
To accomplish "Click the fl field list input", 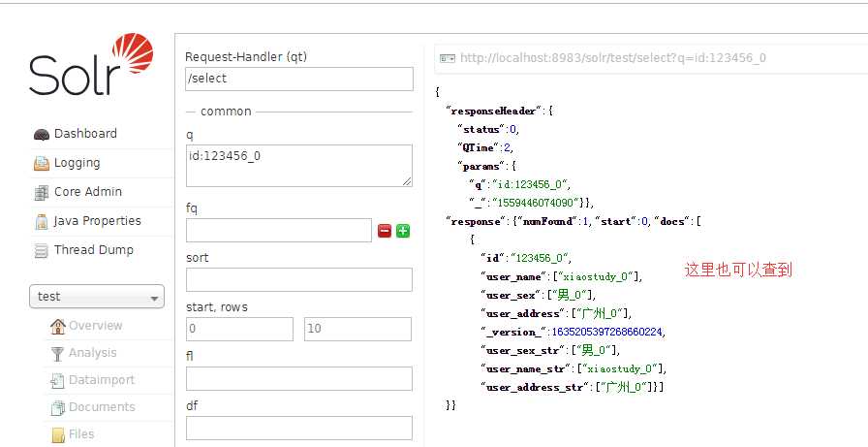I will pos(299,378).
